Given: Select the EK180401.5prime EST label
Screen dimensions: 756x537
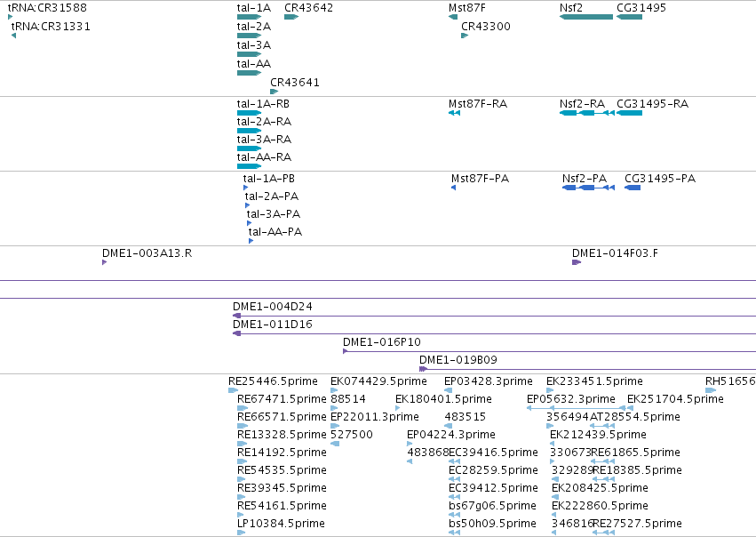Looking at the screenshot, I should (443, 399).
